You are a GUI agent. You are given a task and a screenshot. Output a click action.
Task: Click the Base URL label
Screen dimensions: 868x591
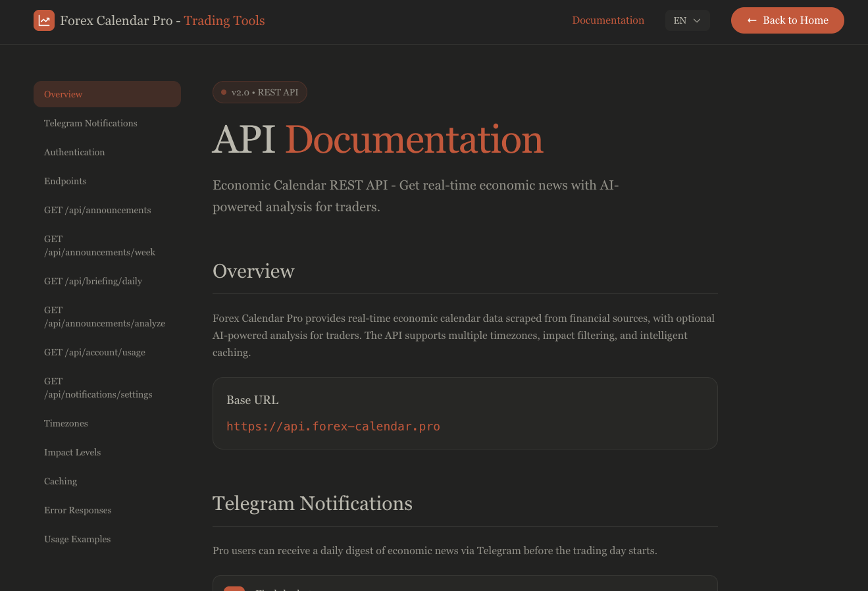tap(253, 400)
